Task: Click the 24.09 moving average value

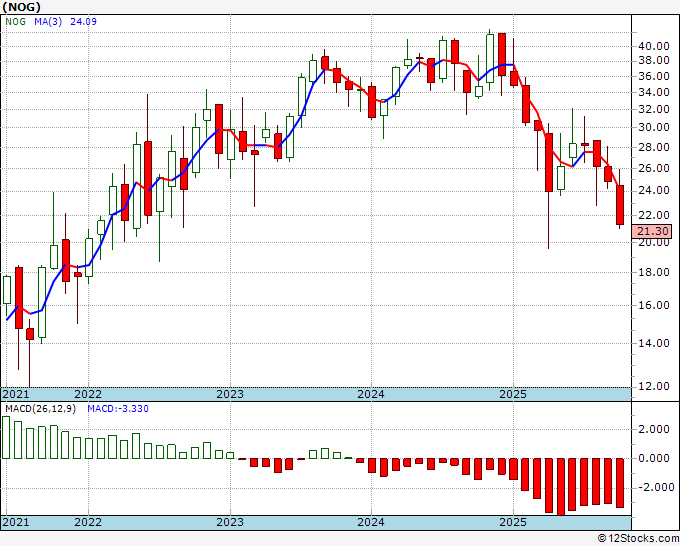Action: point(83,21)
